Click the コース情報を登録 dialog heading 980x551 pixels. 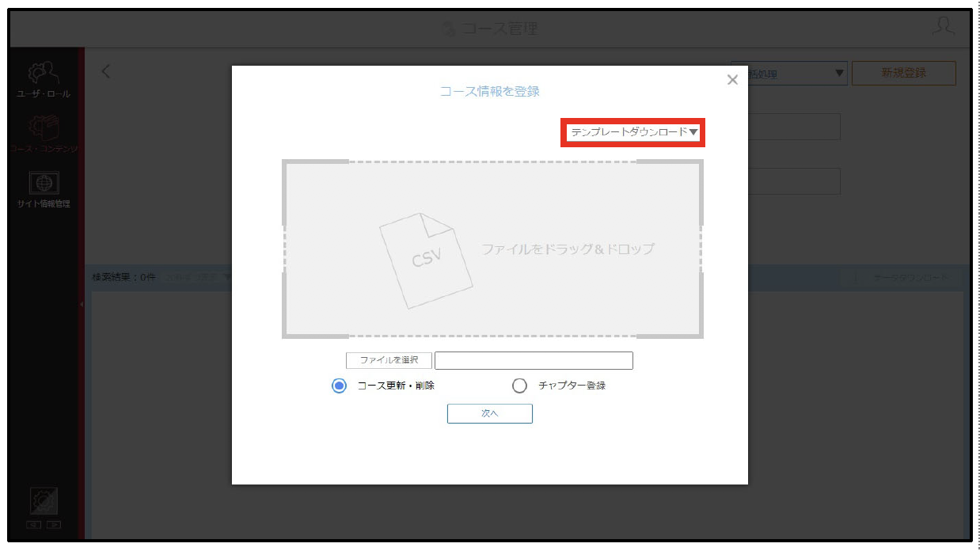[x=490, y=91]
